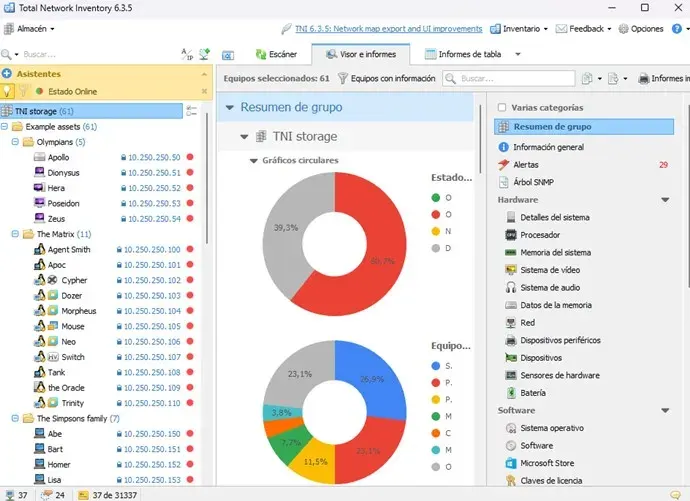Click the lightbulb icon under Asistentes
Image resolution: width=690 pixels, height=501 pixels.
pyautogui.click(x=7, y=91)
